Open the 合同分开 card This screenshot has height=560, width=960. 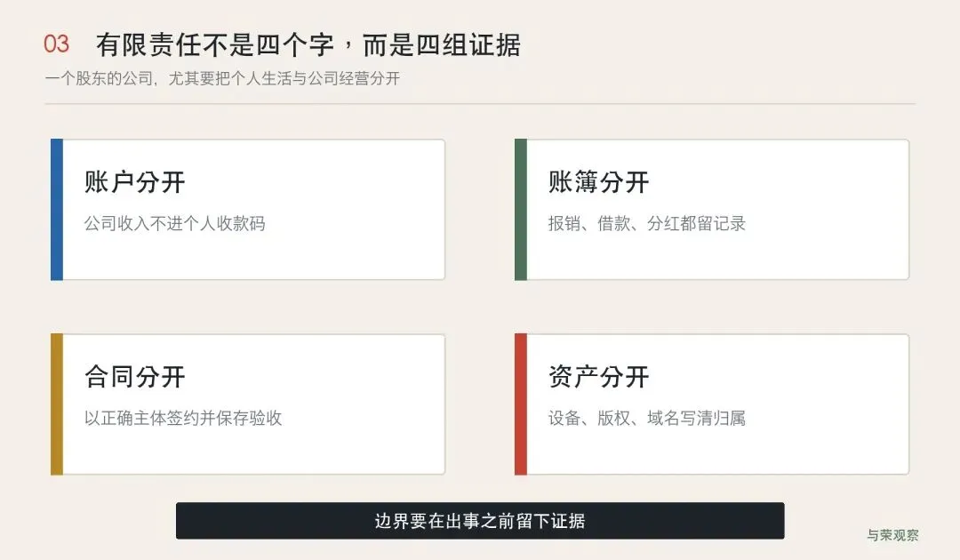248,404
